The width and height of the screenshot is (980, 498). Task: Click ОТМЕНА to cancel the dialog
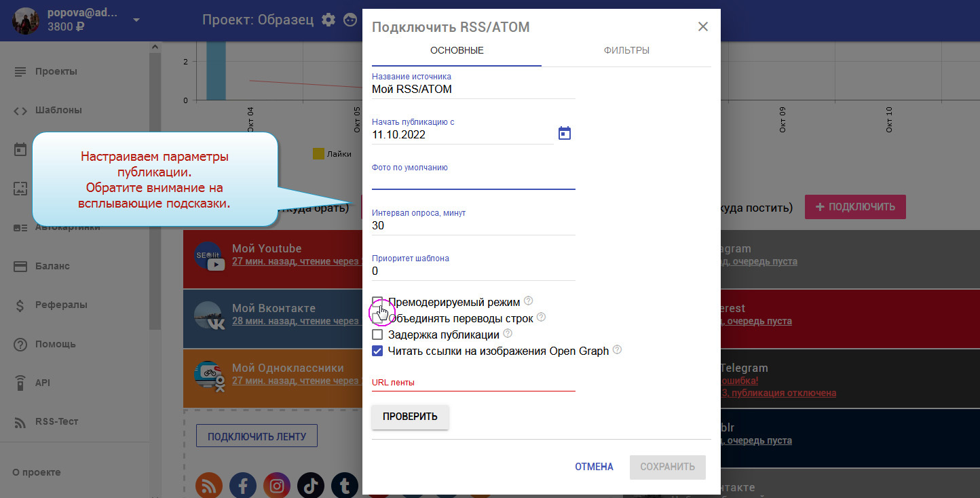[x=594, y=467]
